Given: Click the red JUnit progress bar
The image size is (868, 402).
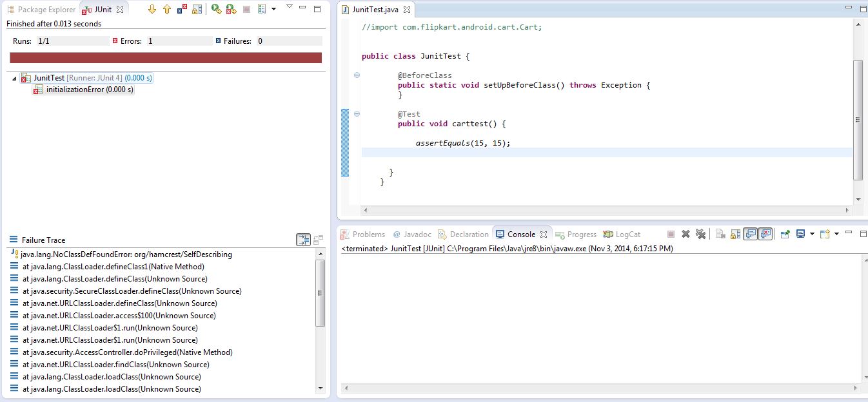Looking at the screenshot, I should coord(166,58).
